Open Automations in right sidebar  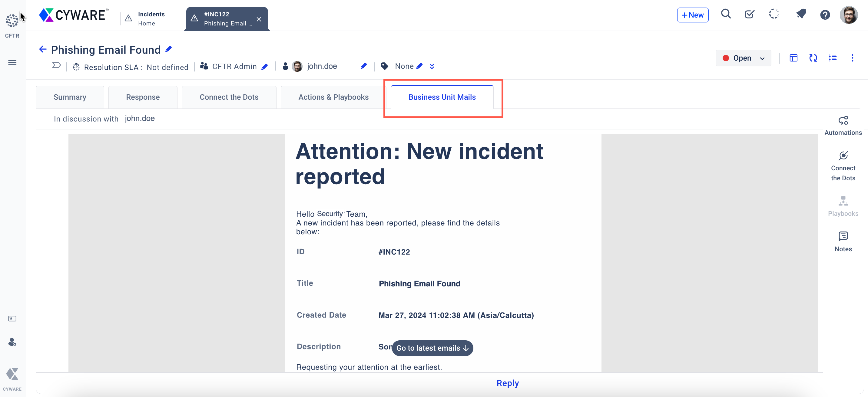click(x=843, y=125)
